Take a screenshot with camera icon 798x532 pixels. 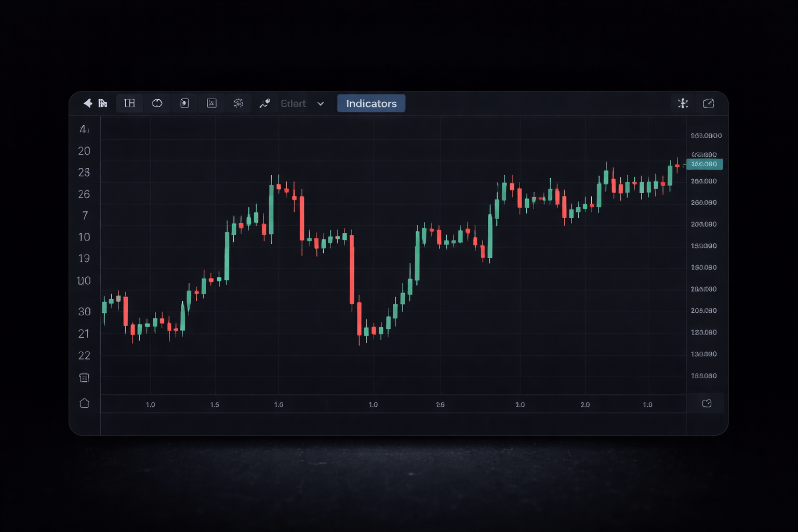tap(708, 103)
